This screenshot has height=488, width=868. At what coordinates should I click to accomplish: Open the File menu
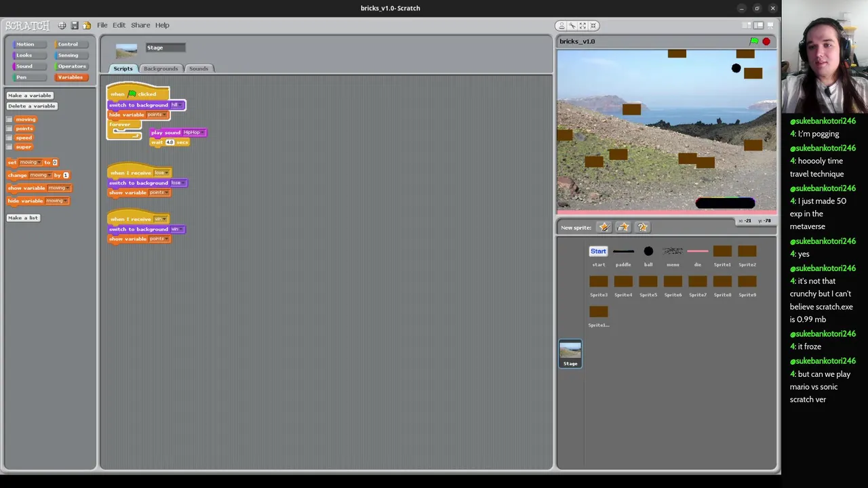[x=102, y=25]
